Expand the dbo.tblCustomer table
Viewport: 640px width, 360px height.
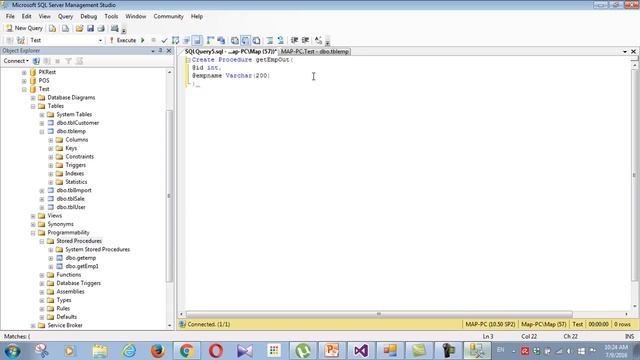pos(42,123)
